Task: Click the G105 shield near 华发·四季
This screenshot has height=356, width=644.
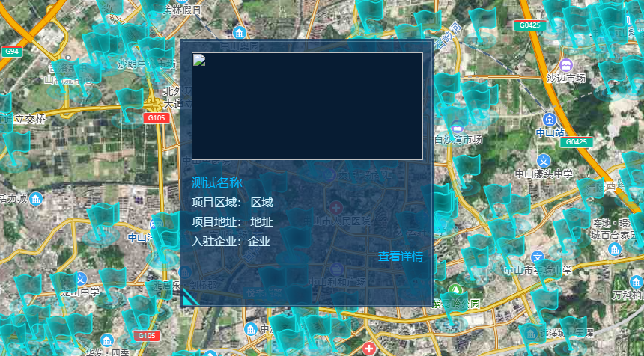Action: click(146, 336)
